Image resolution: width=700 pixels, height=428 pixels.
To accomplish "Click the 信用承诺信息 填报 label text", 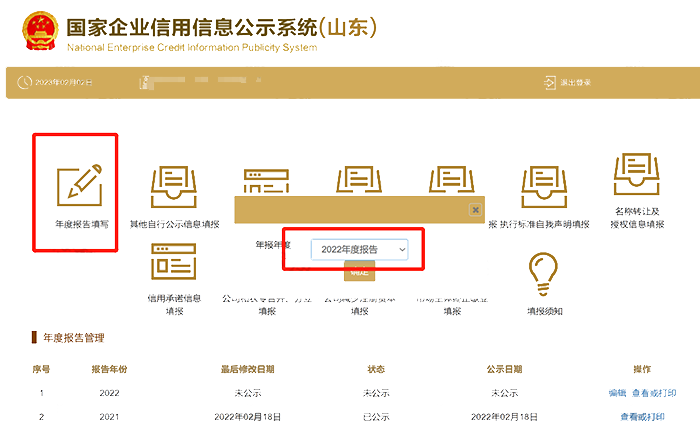I will (x=174, y=304).
